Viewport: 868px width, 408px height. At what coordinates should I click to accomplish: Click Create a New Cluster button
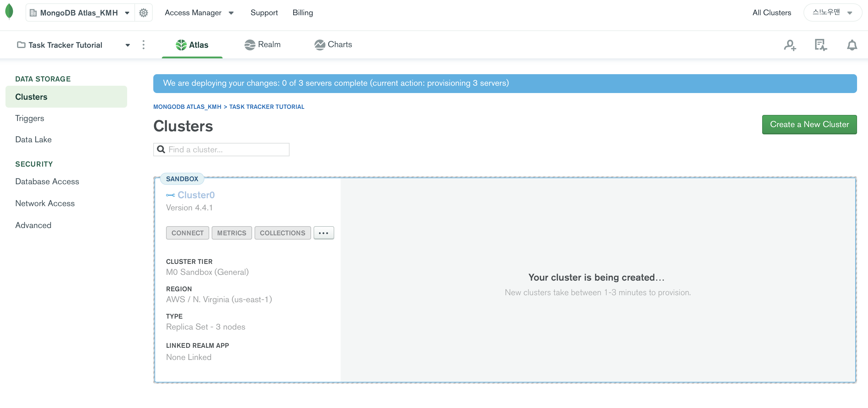click(x=809, y=124)
